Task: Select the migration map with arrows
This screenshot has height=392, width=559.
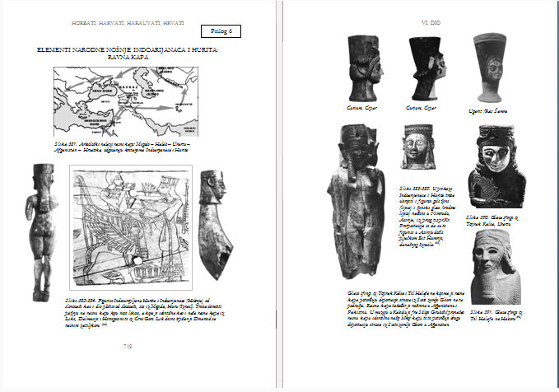Action: pos(126,101)
